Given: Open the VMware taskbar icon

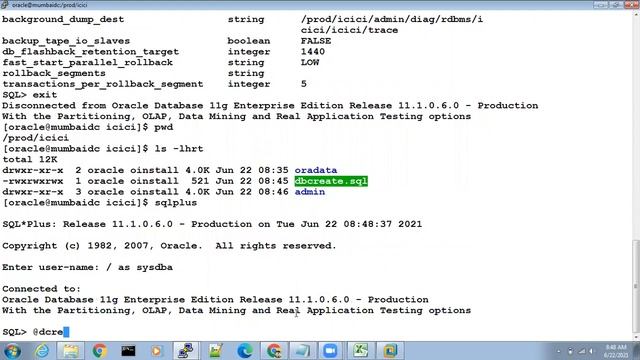Looking at the screenshot, I should 390,351.
